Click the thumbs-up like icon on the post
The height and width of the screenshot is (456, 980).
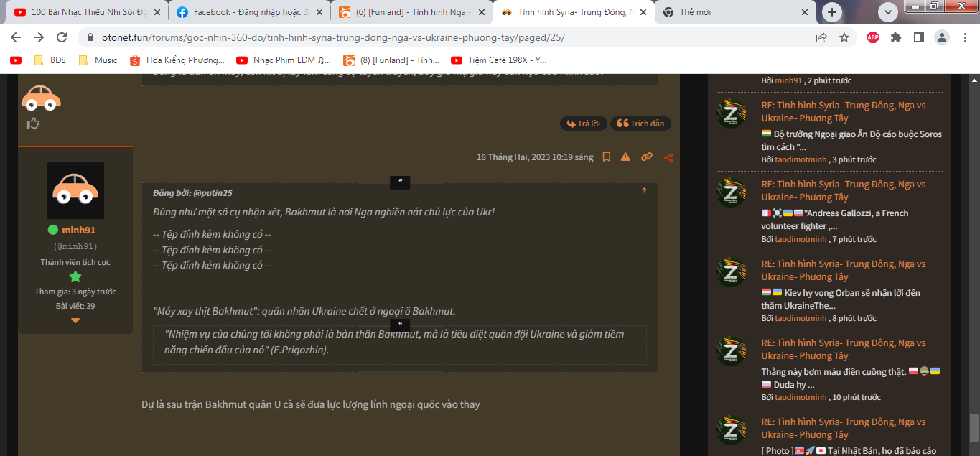tap(32, 124)
